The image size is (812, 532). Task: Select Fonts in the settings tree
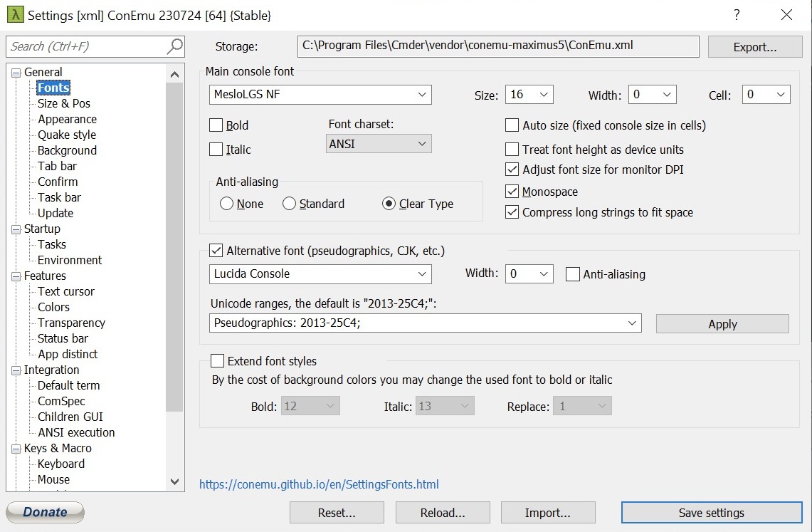[53, 88]
